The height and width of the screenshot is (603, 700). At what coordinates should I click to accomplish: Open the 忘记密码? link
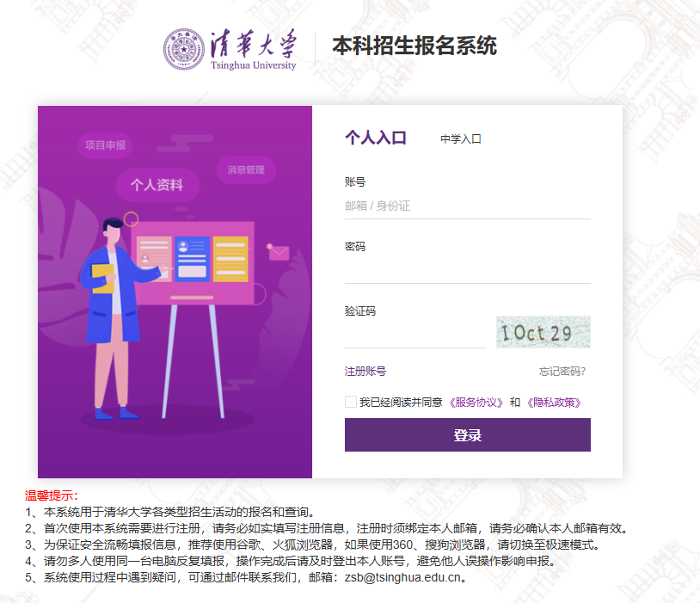(x=562, y=372)
